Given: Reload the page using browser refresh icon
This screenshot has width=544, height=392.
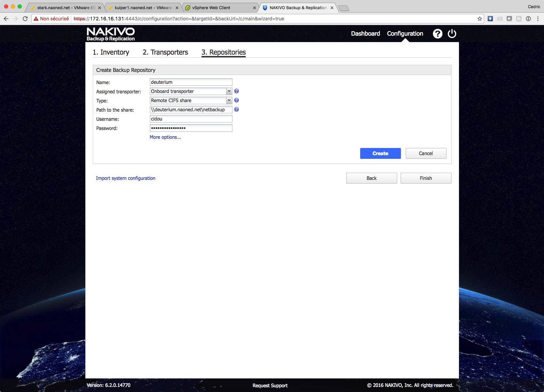Looking at the screenshot, I should click(25, 19).
